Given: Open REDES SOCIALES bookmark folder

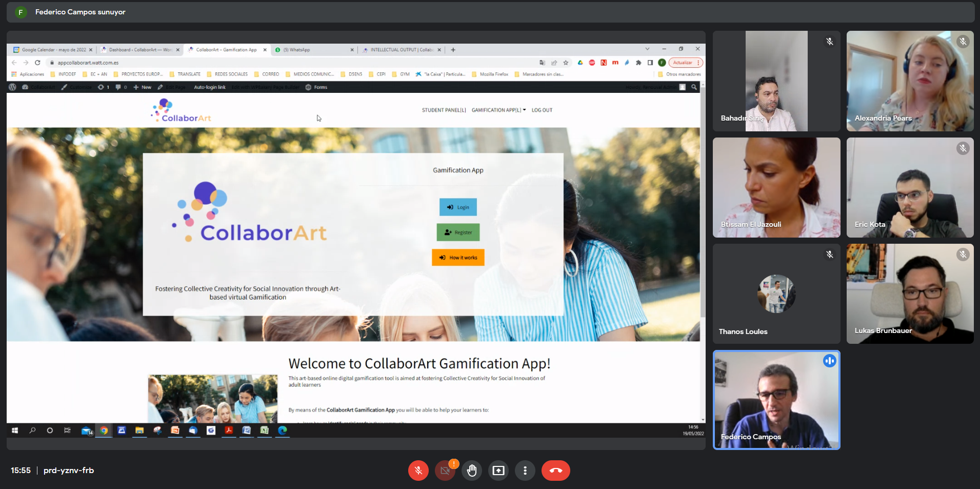Looking at the screenshot, I should pos(227,74).
